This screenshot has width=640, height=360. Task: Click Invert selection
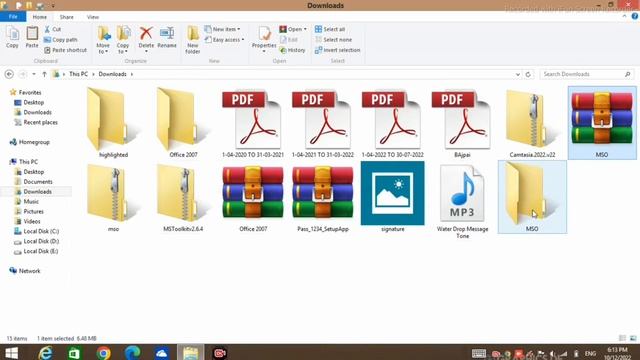[x=337, y=50]
